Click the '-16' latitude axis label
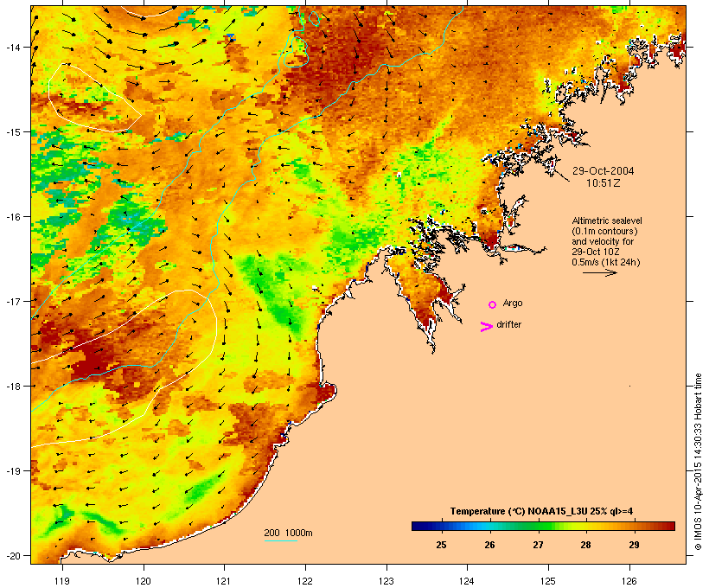 coord(13,217)
